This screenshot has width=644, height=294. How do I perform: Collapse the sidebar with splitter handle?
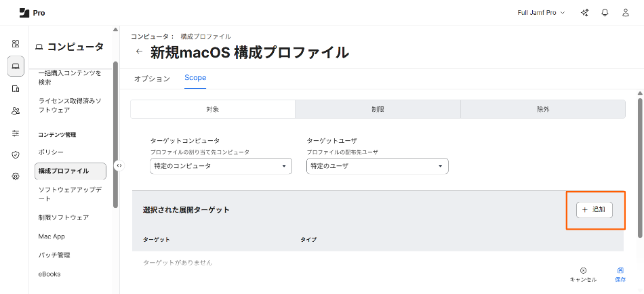pos(119,165)
